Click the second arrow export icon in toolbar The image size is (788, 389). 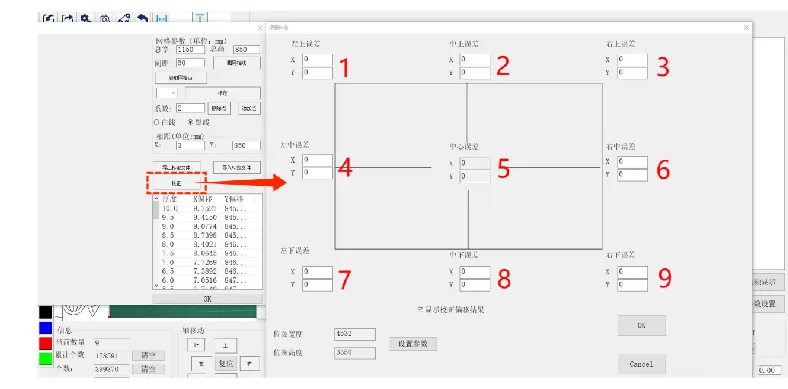(x=67, y=19)
